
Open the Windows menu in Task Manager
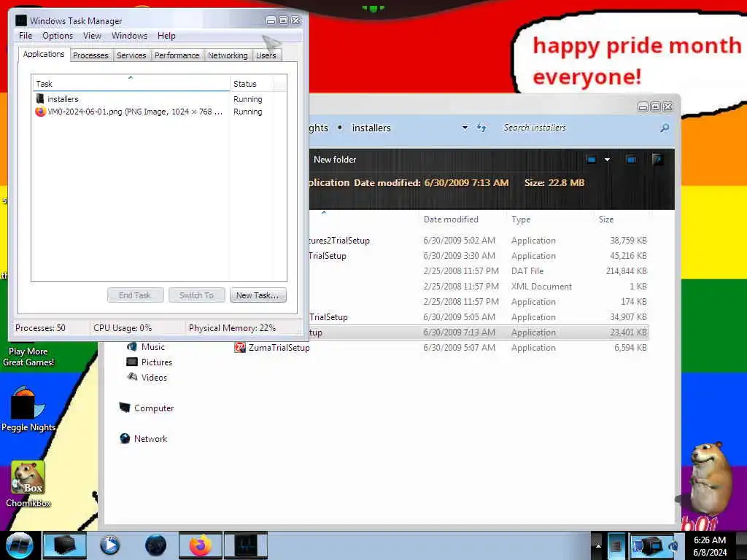pos(129,36)
